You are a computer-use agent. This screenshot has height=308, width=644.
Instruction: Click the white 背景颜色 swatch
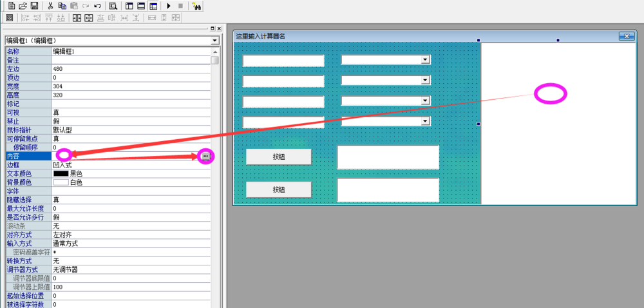click(61, 182)
